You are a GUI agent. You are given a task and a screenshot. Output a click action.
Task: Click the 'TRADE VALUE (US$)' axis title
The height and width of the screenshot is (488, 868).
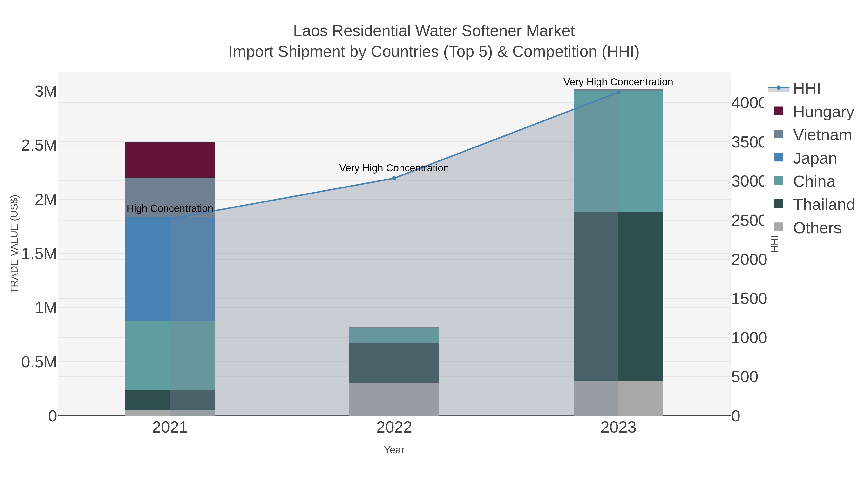coord(14,244)
